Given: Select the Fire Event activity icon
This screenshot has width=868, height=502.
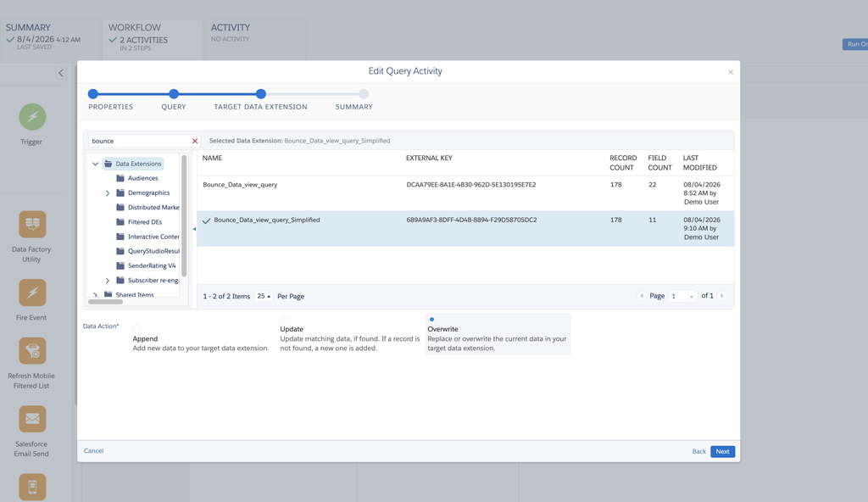Looking at the screenshot, I should pyautogui.click(x=33, y=293).
